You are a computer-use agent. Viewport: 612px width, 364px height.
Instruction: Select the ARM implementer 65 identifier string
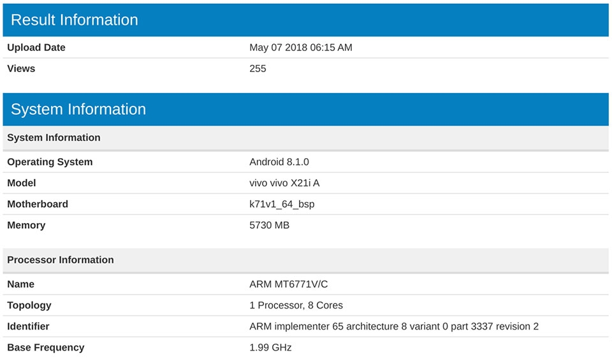[x=394, y=326]
